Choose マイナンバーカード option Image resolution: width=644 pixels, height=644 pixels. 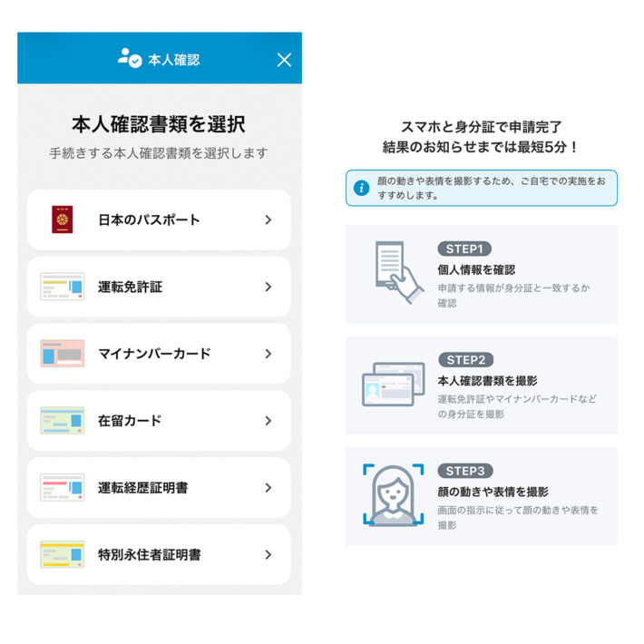point(159,354)
